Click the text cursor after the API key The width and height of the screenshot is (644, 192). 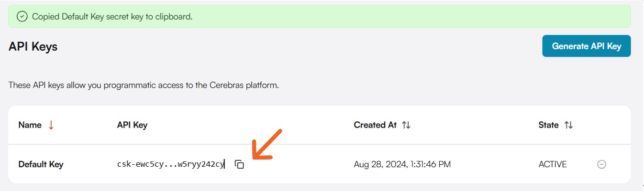(x=225, y=164)
